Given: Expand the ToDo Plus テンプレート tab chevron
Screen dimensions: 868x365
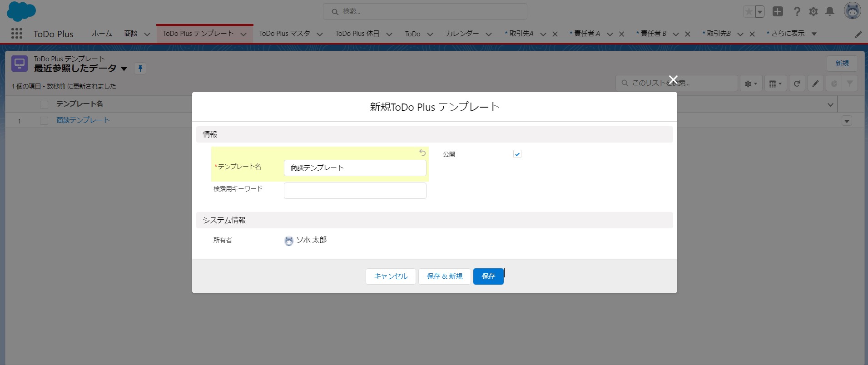Looking at the screenshot, I should click(x=243, y=34).
